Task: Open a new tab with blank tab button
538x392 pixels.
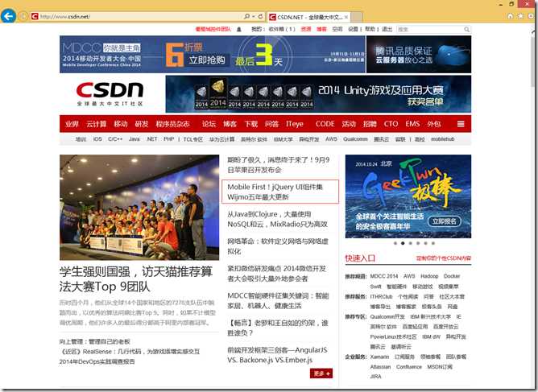Action: 357,17
